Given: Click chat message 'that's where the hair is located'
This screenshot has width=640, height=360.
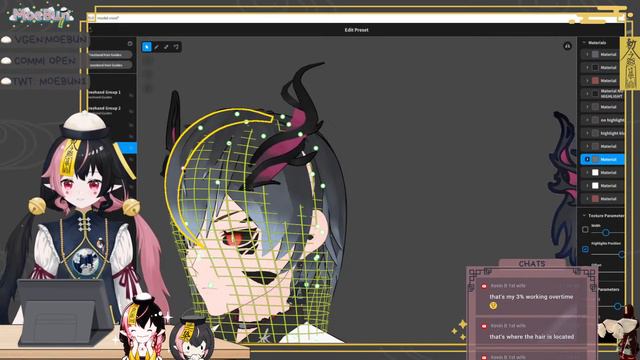Looking at the screenshot, I should [531, 337].
